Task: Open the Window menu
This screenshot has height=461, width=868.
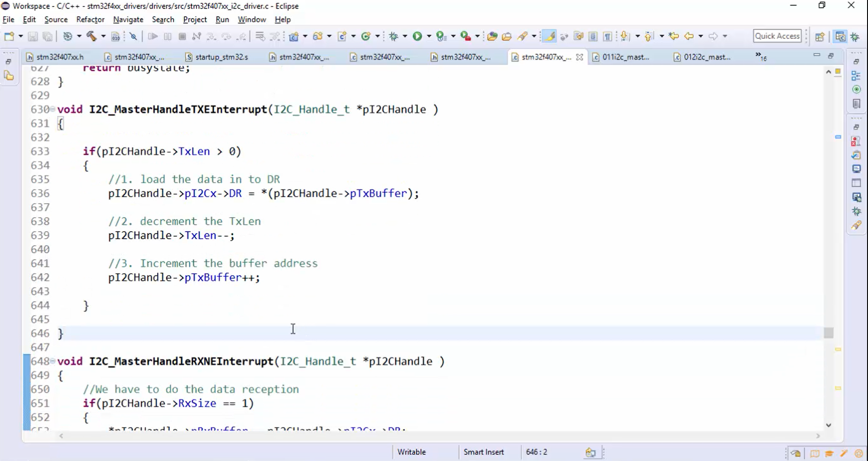Action: [252, 19]
